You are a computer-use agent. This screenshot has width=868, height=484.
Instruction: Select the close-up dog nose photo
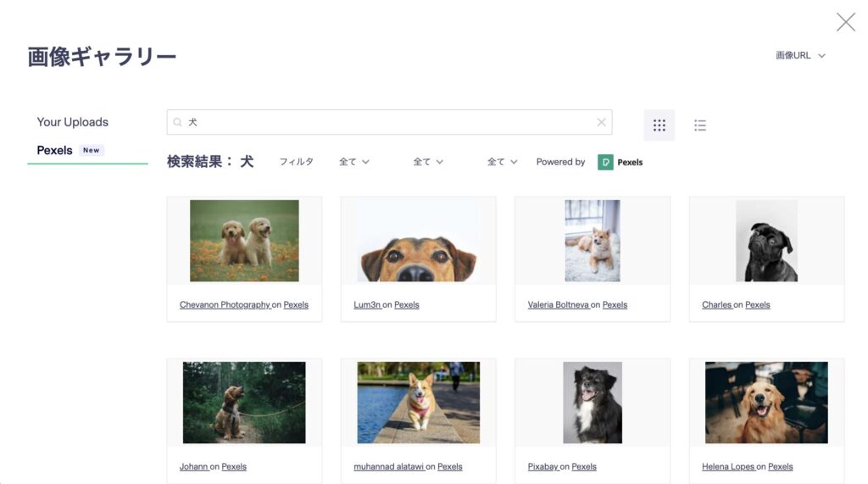click(418, 241)
